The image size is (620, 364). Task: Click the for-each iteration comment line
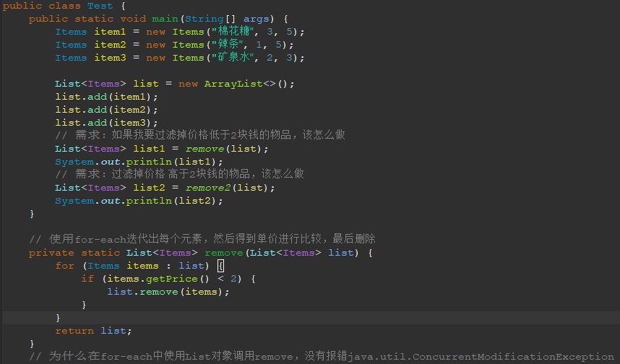click(202, 239)
